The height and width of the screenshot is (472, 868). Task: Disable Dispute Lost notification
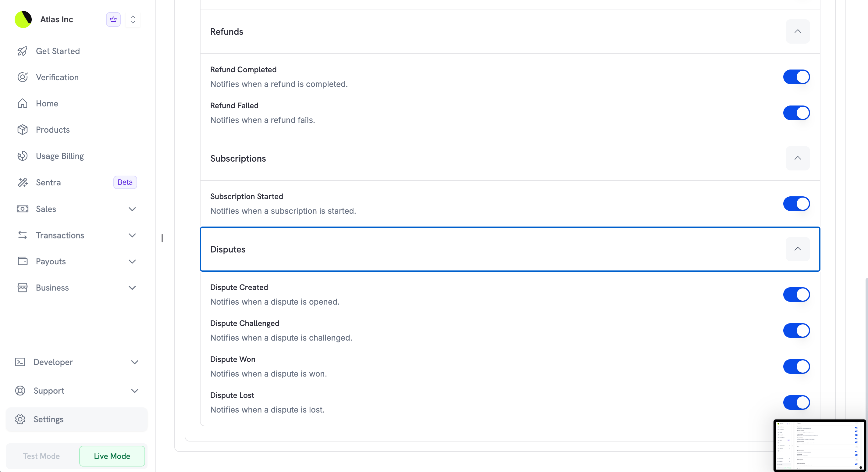(x=797, y=402)
